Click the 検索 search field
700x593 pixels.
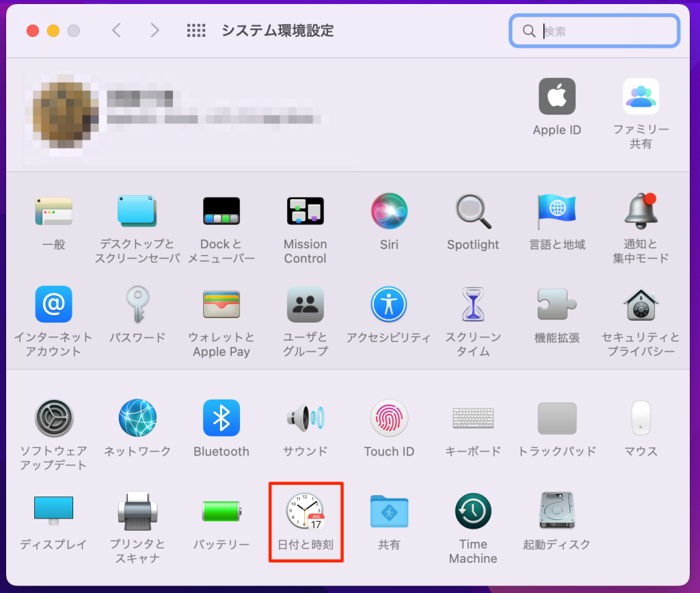[x=602, y=31]
